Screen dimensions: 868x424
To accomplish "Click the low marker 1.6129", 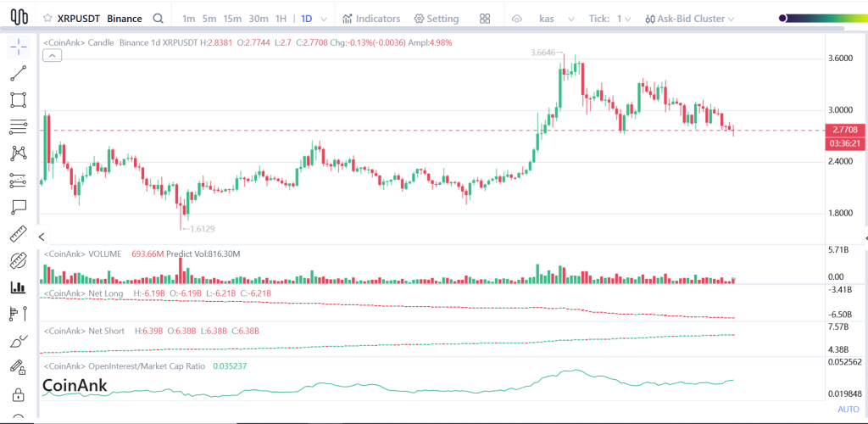I will pyautogui.click(x=201, y=229).
